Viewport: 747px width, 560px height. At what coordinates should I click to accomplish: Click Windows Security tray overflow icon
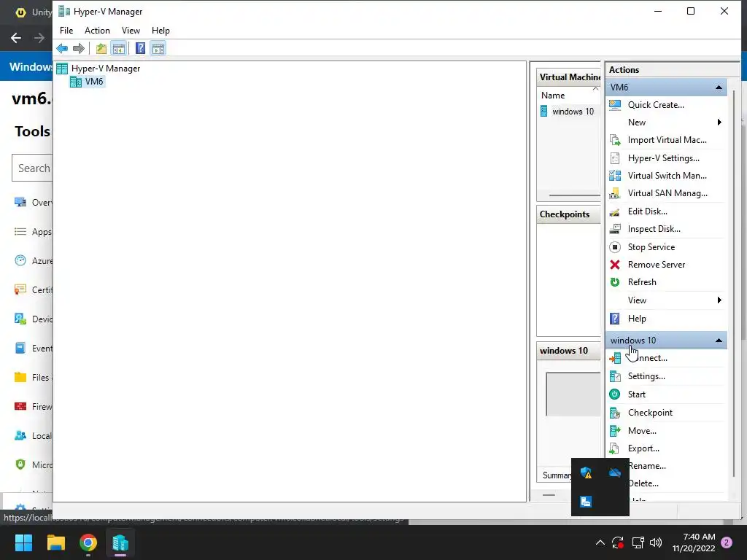586,472
